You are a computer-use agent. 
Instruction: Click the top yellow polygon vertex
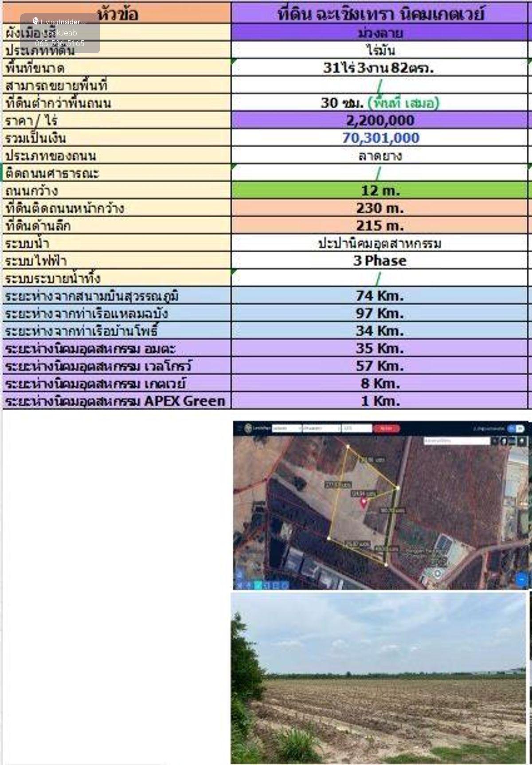pos(348,447)
